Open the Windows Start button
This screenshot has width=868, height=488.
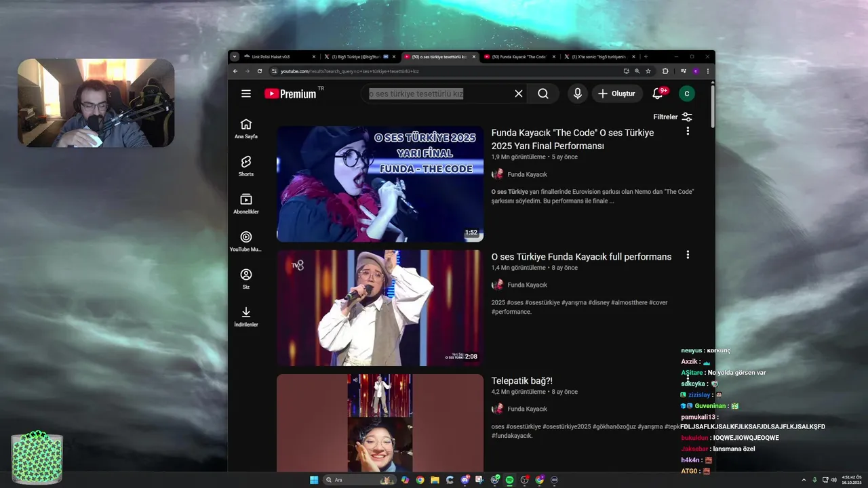[314, 480]
